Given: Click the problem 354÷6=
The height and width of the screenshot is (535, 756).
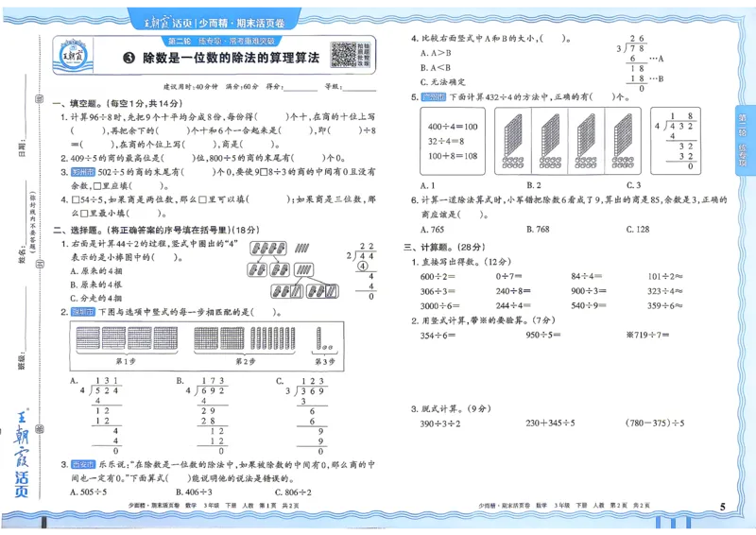Looking at the screenshot, I should pos(438,336).
